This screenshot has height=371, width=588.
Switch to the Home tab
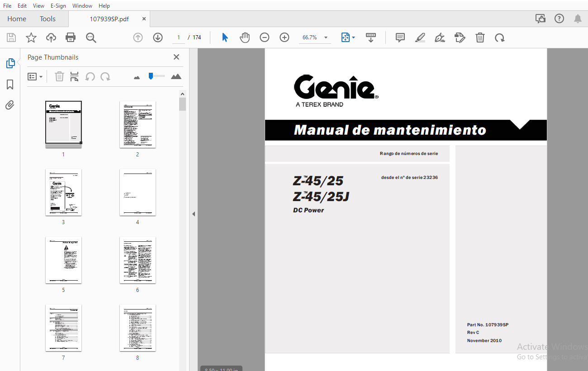[17, 19]
